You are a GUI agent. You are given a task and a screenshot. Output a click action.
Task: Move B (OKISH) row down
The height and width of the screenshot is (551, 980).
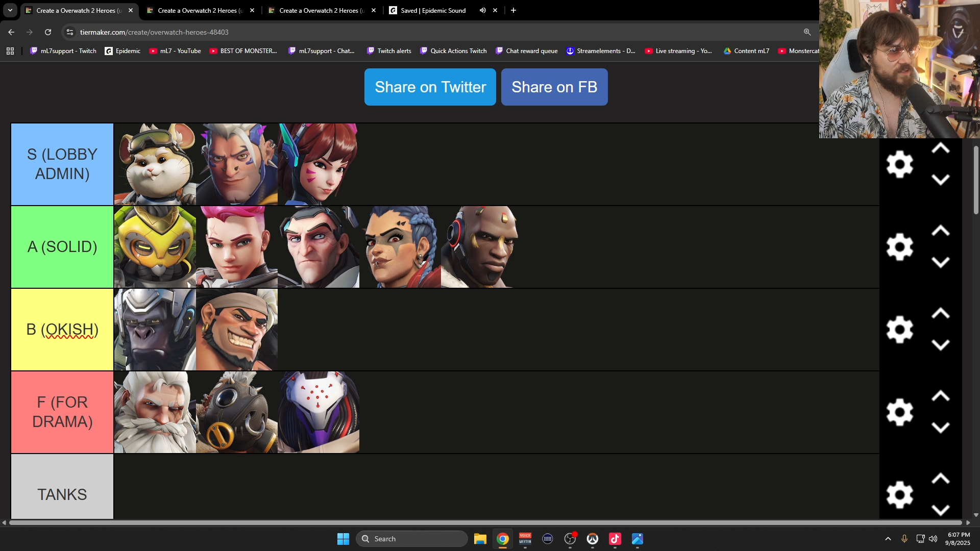(940, 345)
